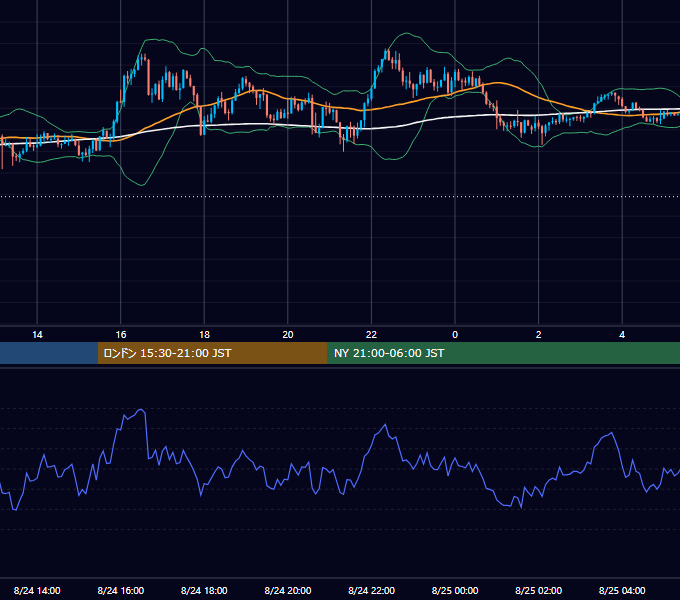
Task: Click the 8/24 14:00 date label
Action: [37, 590]
